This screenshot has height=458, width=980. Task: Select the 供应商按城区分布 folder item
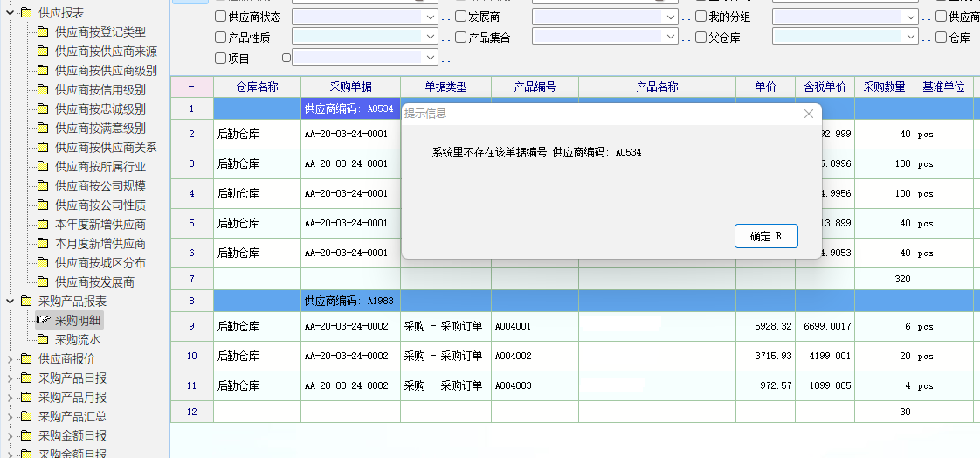(x=100, y=263)
